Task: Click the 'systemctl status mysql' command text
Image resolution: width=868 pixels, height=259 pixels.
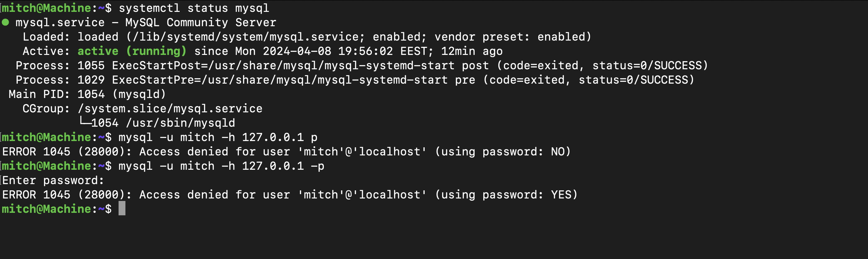Action: coord(194,8)
